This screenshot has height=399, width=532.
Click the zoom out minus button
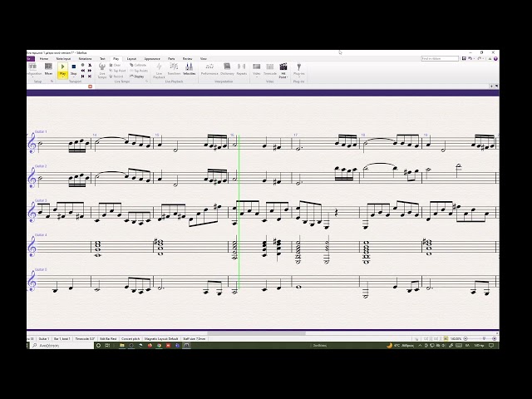click(465, 338)
